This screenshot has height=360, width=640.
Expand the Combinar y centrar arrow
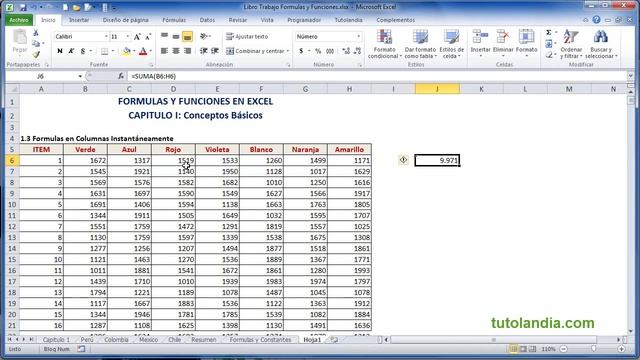[288, 51]
